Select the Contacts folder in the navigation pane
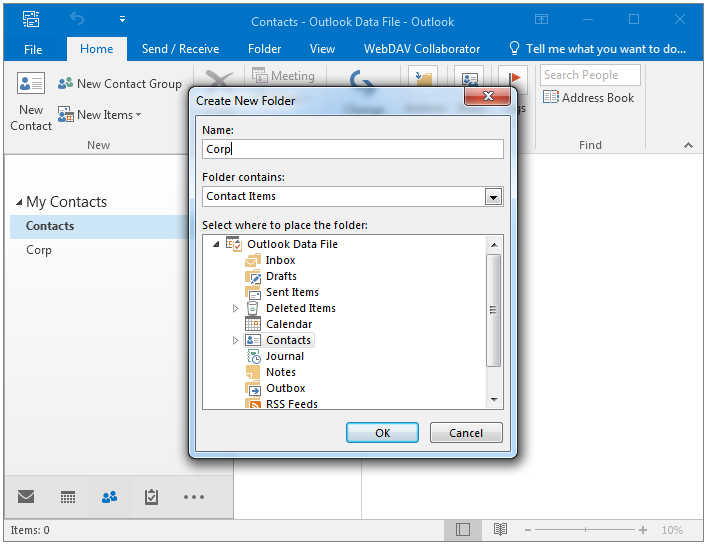This screenshot has height=545, width=707. [99, 226]
